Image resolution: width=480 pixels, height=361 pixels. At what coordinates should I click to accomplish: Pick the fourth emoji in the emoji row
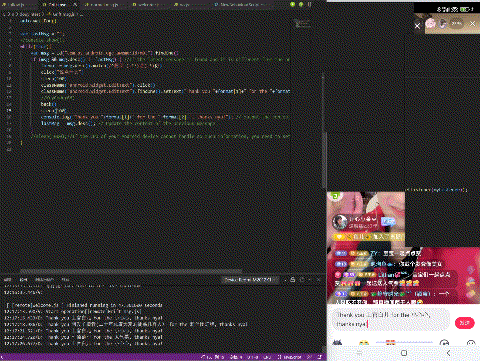444,343
